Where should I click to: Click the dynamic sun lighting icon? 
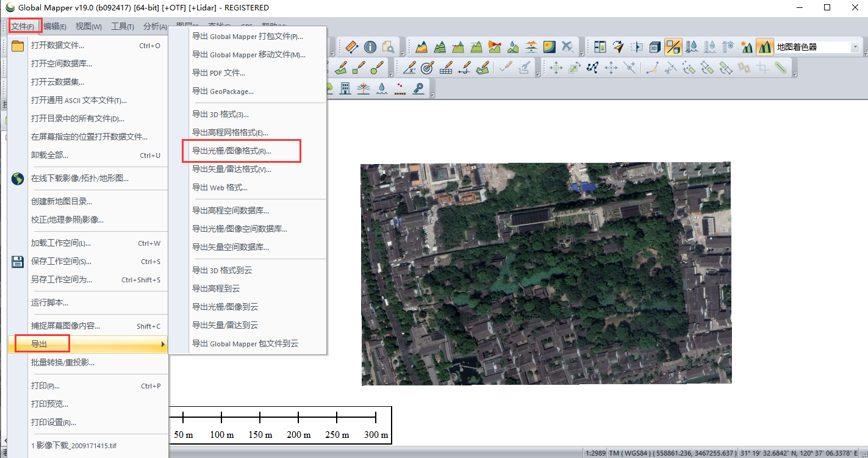coord(746,47)
